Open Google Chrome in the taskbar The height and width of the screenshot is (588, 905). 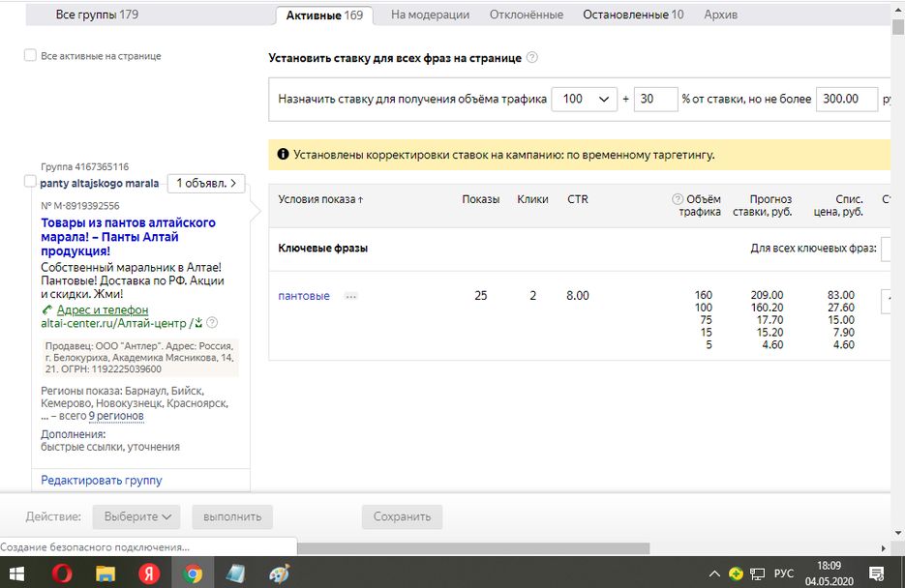click(x=194, y=573)
